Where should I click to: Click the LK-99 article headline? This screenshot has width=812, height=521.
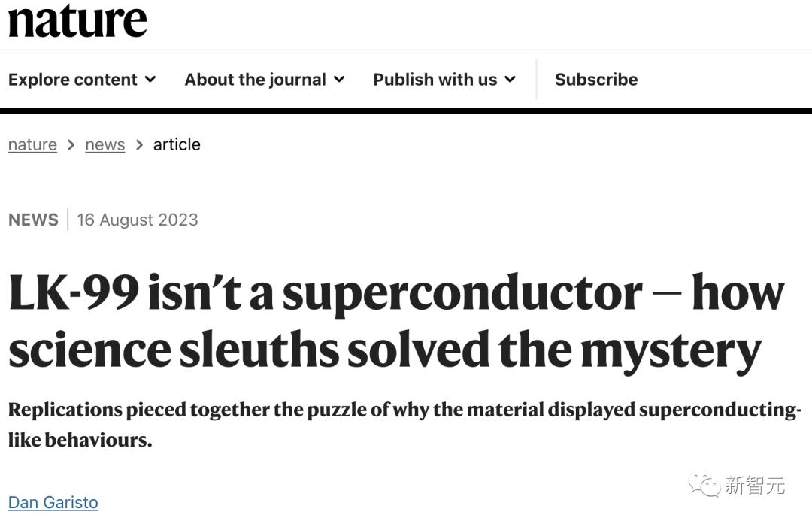[396, 322]
